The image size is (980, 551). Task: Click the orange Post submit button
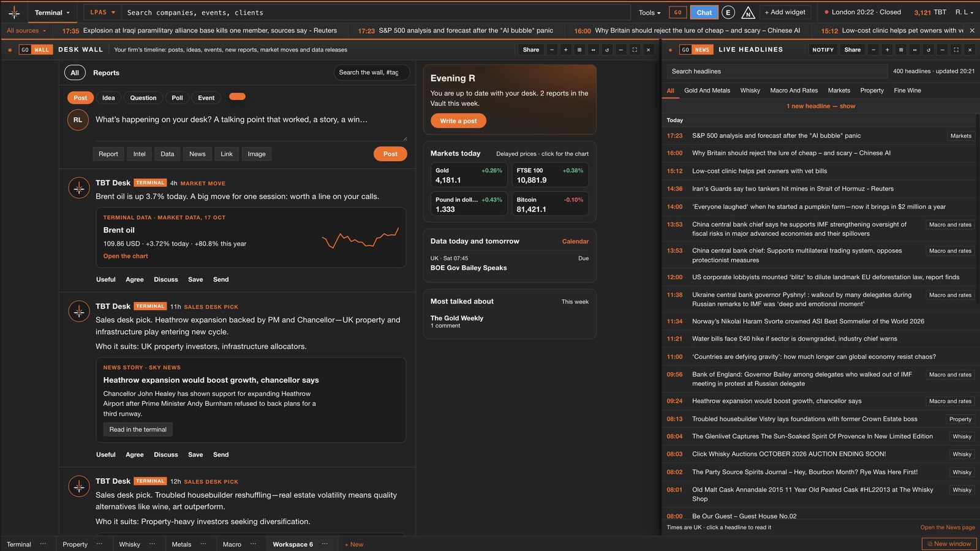click(x=390, y=154)
